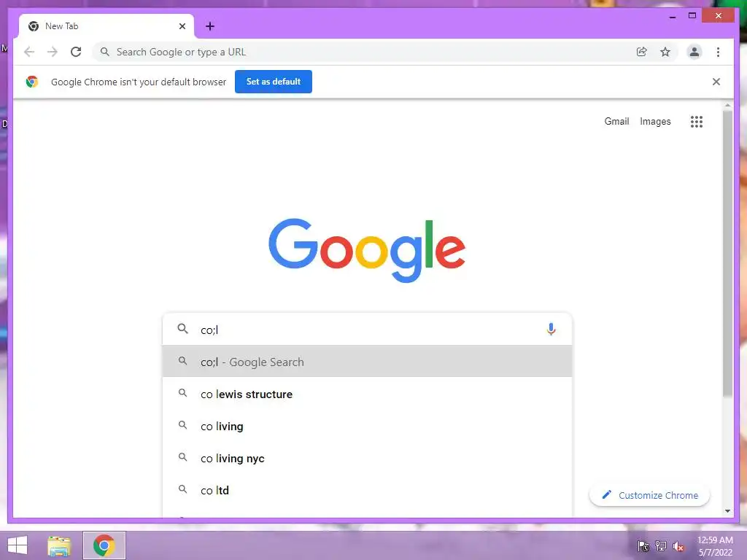747x560 pixels.
Task: Open File Explorer from the taskbar
Action: [x=59, y=545]
